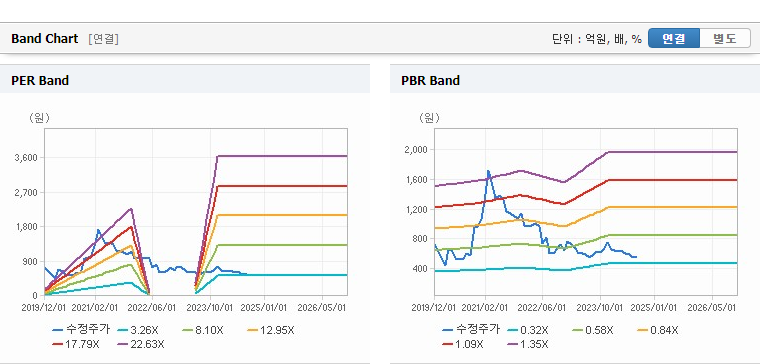Image resolution: width=760 pixels, height=364 pixels.
Task: Toggle 12.95X series in PER Band legend
Action: (x=270, y=331)
